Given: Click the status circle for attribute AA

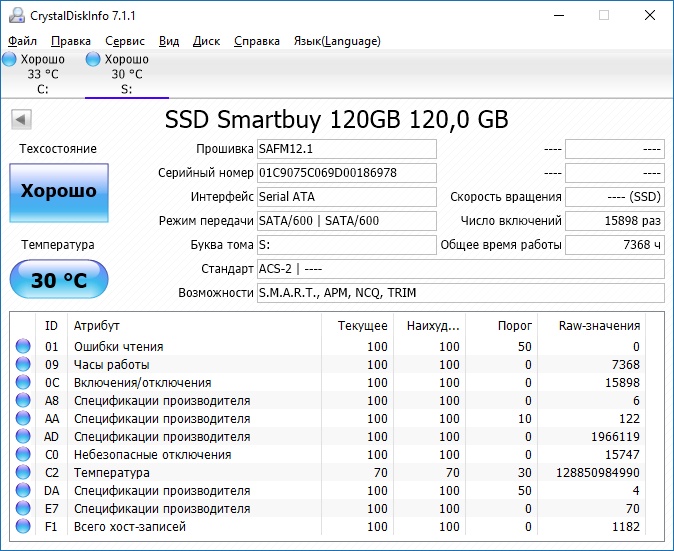Looking at the screenshot, I should (x=23, y=418).
